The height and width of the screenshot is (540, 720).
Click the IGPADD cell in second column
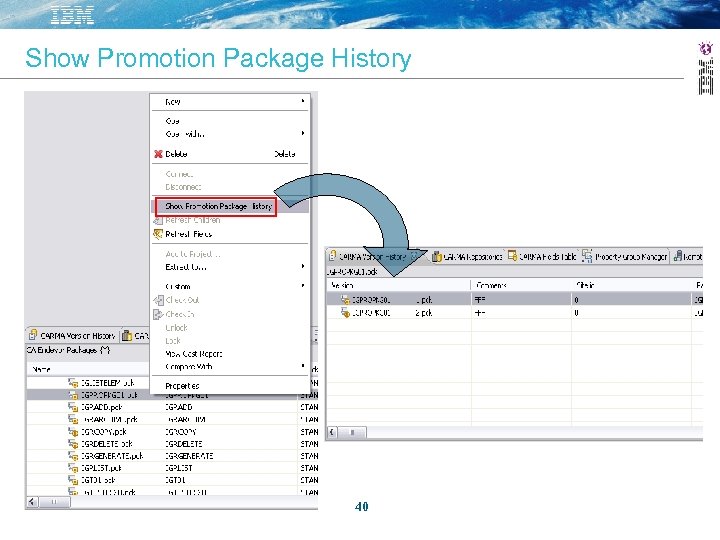179,407
